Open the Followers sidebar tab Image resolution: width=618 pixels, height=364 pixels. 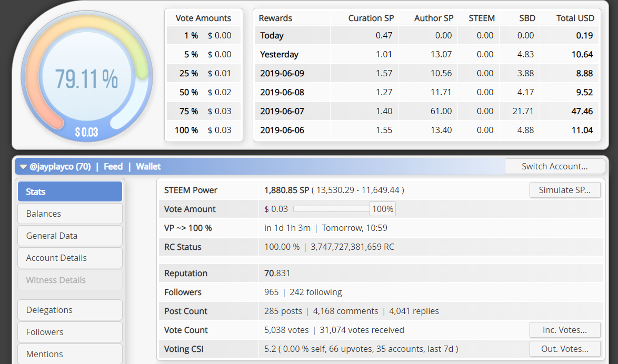click(x=70, y=332)
